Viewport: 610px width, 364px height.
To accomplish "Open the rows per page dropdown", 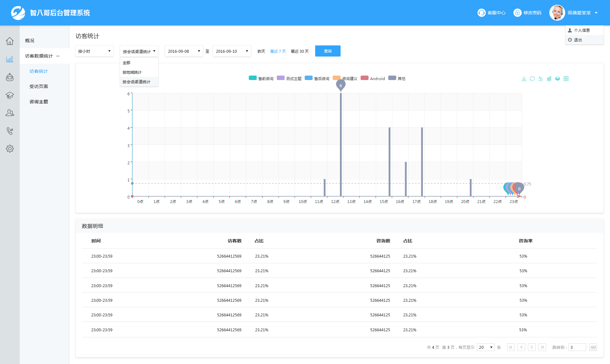I will (486, 347).
